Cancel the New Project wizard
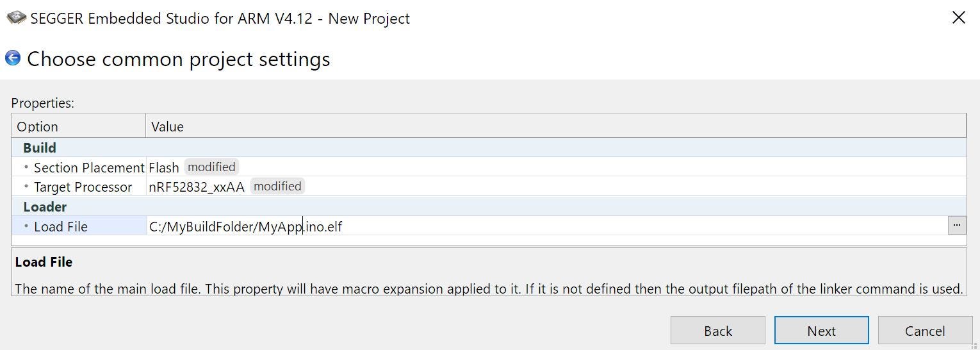 pos(925,331)
